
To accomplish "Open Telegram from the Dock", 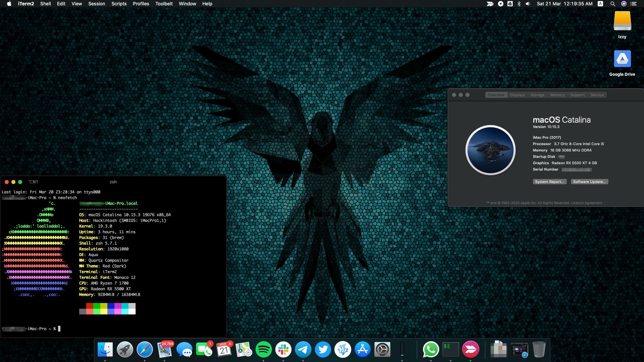I will (303, 349).
